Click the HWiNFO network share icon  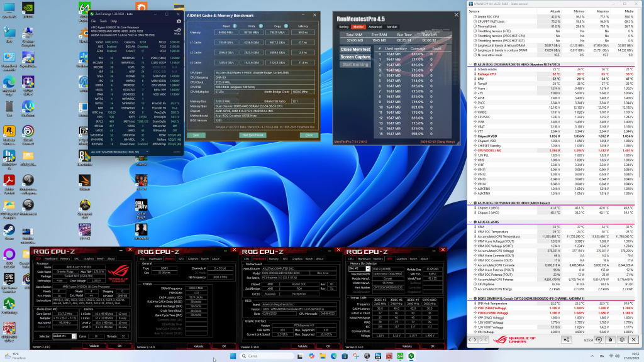[x=567, y=339]
